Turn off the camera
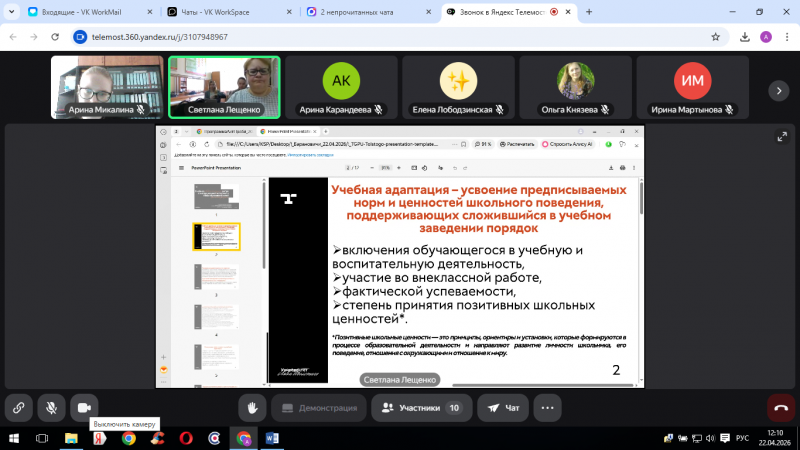 [x=84, y=407]
